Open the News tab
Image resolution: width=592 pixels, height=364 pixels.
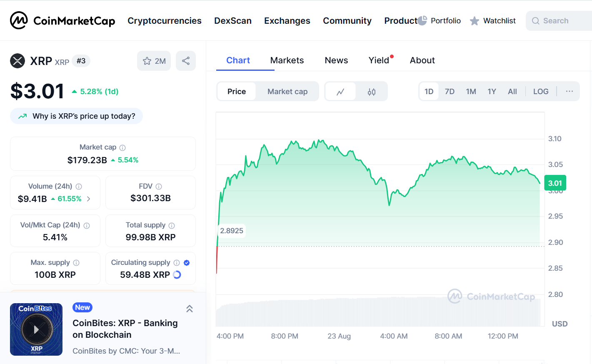336,60
